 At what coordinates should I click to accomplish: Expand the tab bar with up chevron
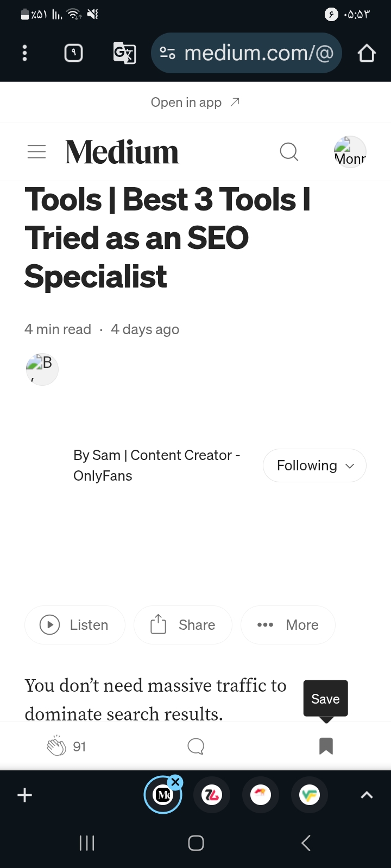[367, 795]
